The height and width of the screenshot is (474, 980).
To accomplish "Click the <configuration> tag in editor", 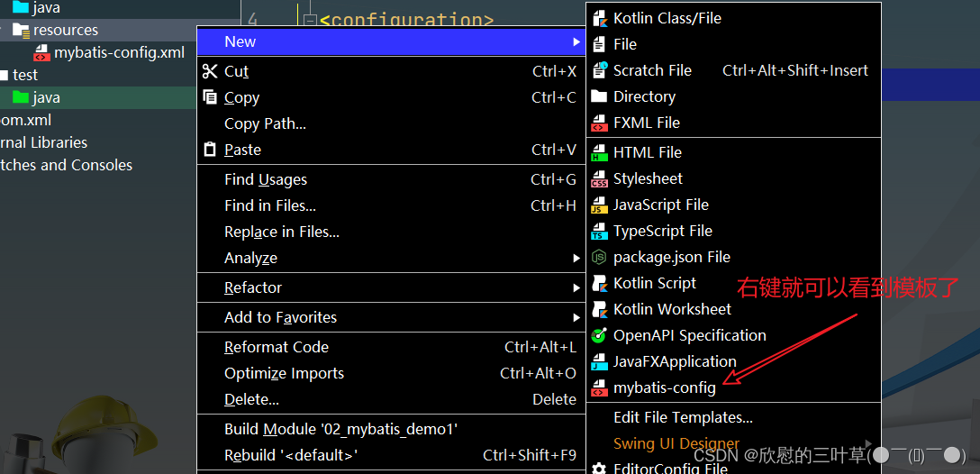I will [406, 22].
